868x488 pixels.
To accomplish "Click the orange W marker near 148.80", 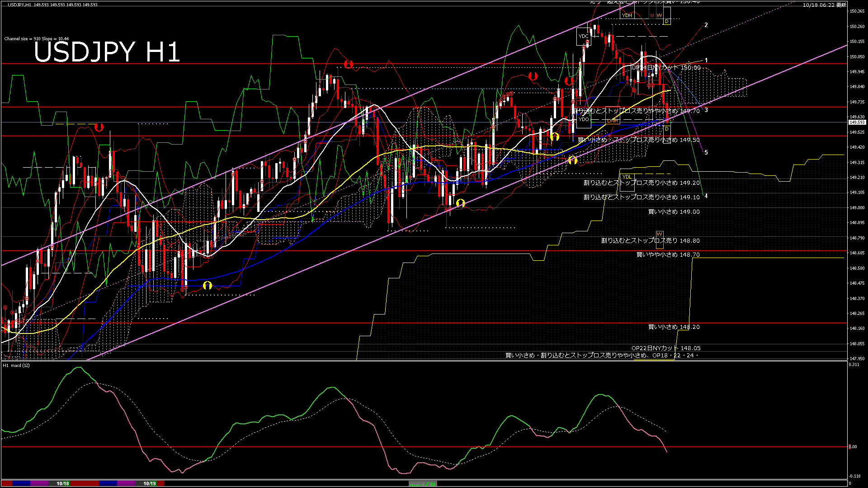I will point(659,234).
